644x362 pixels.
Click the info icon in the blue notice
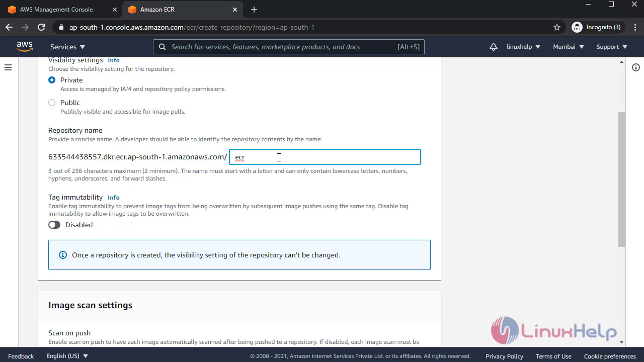[63, 255]
